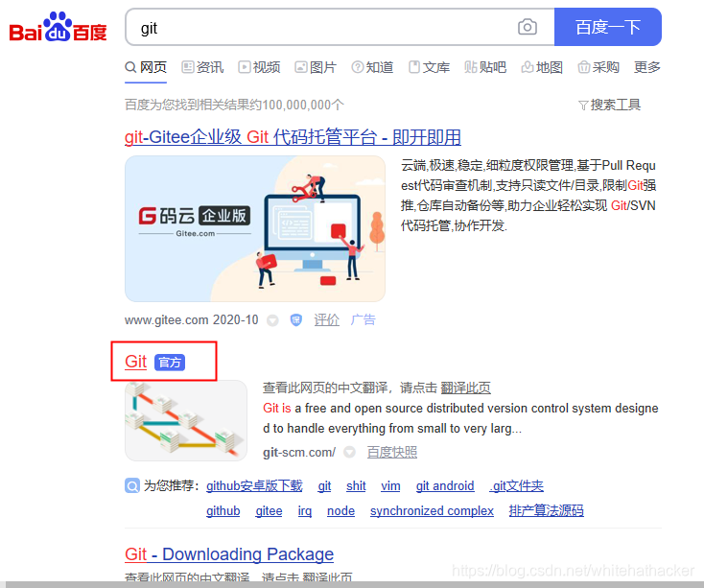Image resolution: width=704 pixels, height=588 pixels.
Task: Click the irq suggestion link
Action: pyautogui.click(x=305, y=511)
